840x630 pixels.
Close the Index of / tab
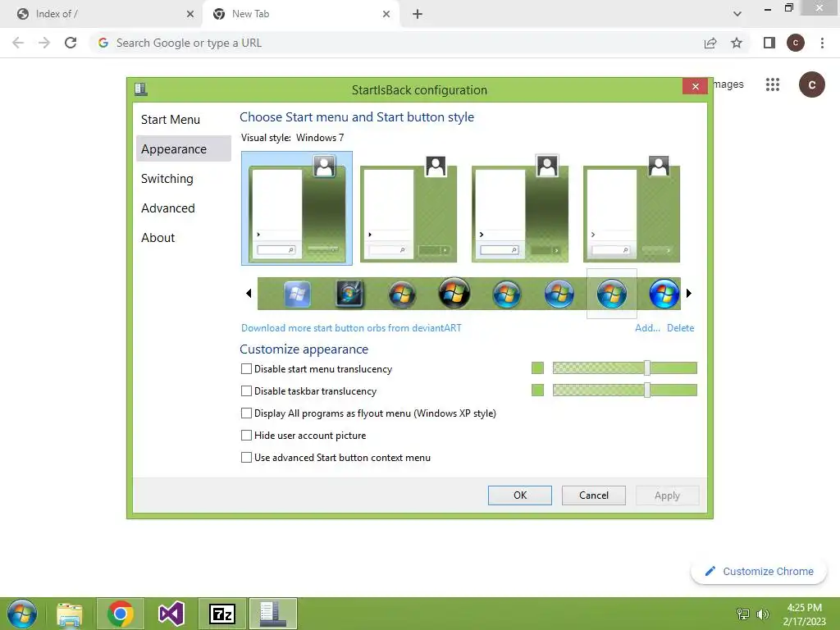click(190, 14)
